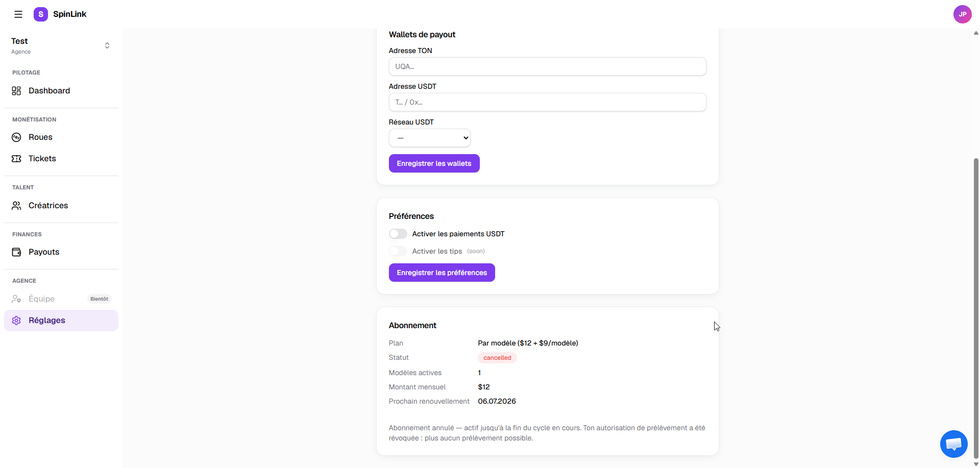The image size is (980, 468).
Task: Click the Dashboard grid icon
Action: click(16, 91)
